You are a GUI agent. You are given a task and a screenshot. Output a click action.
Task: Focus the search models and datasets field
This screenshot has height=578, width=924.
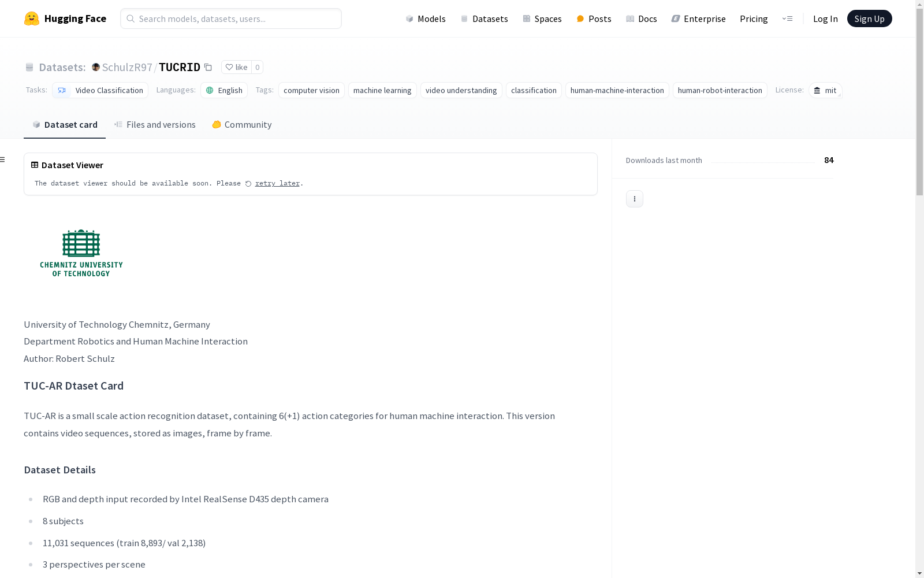point(231,18)
